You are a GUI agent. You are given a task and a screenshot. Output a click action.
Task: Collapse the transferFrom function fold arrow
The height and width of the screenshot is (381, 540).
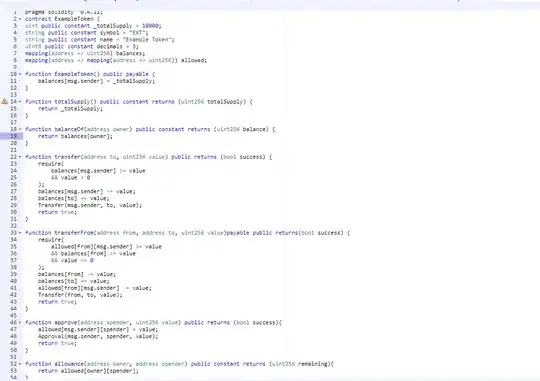tap(20, 233)
